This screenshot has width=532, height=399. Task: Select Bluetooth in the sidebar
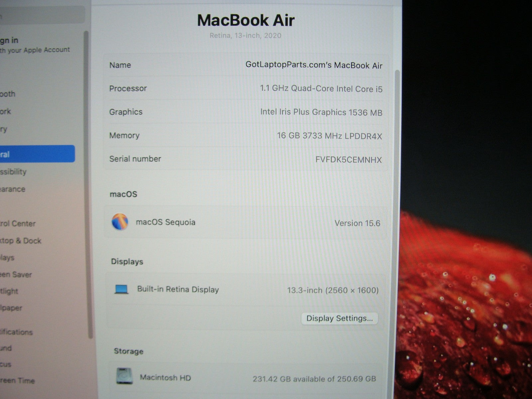tap(8, 94)
